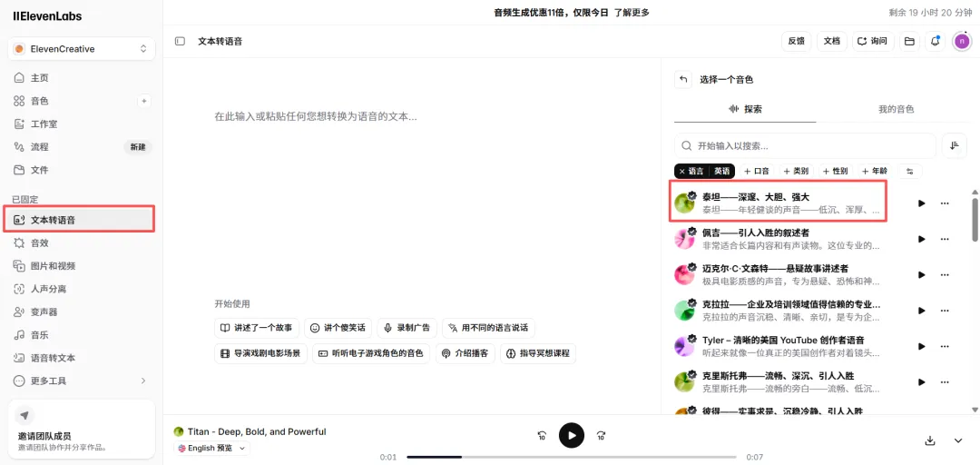Image resolution: width=980 pixels, height=465 pixels.
Task: Select the 佩吉 narrator voice
Action: click(x=779, y=239)
